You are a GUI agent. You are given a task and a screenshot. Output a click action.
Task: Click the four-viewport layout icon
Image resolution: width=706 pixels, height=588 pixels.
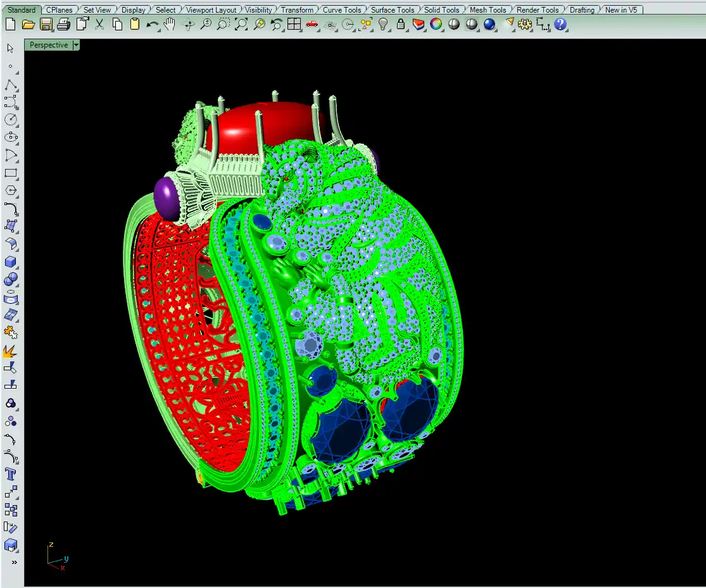(294, 24)
